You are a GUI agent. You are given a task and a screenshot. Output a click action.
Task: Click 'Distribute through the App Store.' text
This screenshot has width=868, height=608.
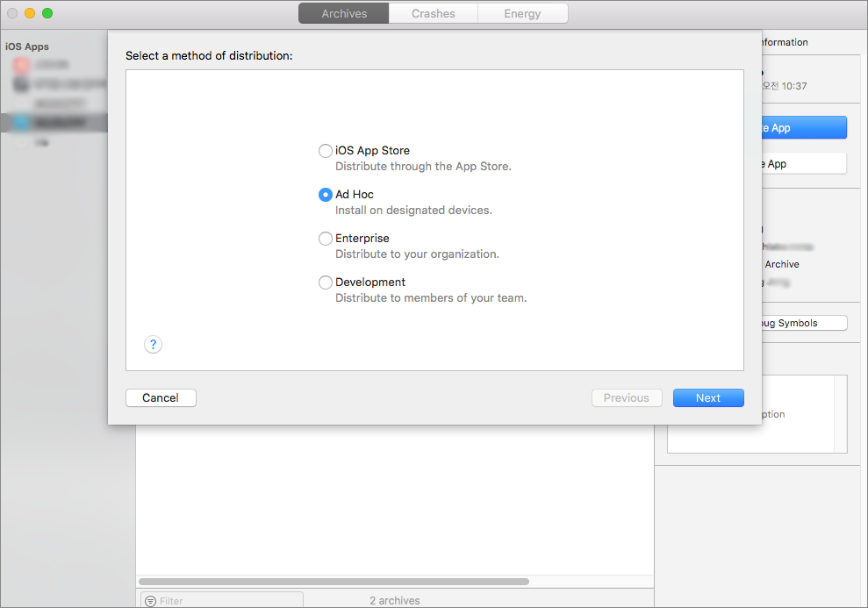(x=424, y=167)
